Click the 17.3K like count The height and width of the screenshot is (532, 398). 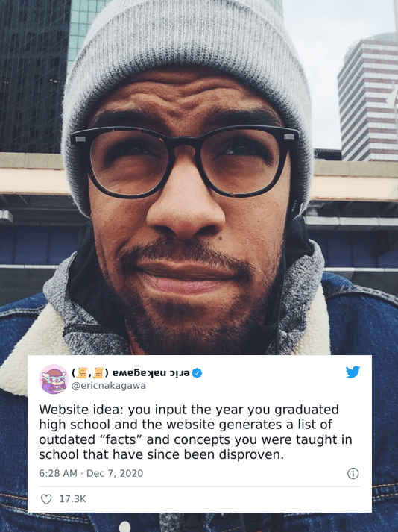(x=72, y=499)
